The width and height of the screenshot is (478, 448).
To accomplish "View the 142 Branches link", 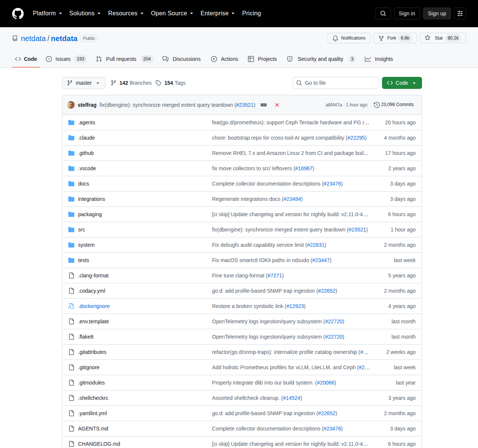I will pos(131,83).
